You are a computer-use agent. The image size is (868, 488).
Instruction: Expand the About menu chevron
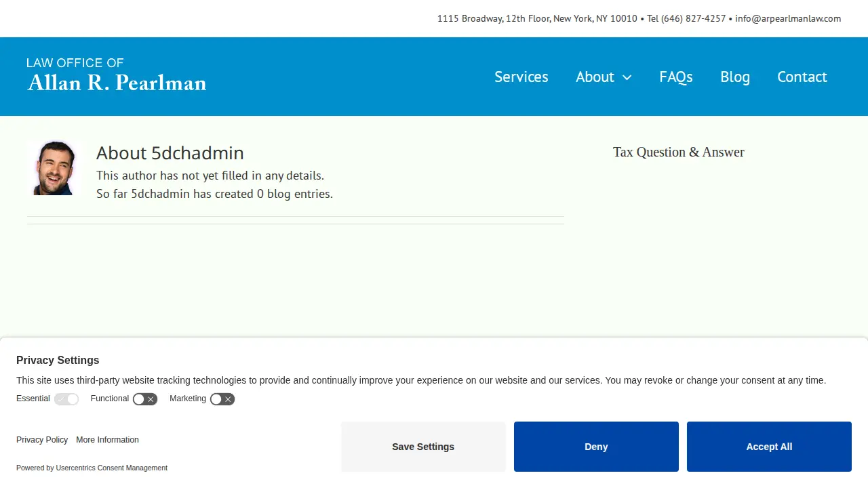(x=627, y=77)
